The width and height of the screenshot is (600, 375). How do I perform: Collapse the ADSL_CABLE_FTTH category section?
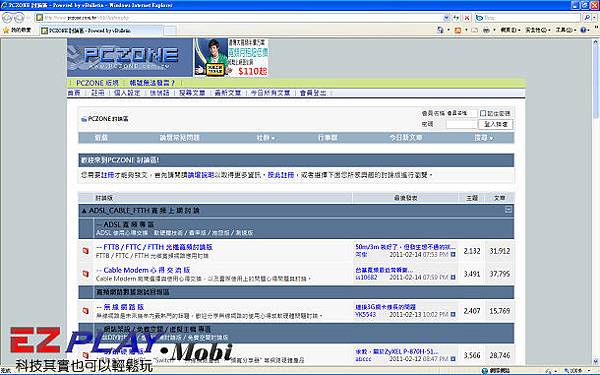click(508, 210)
